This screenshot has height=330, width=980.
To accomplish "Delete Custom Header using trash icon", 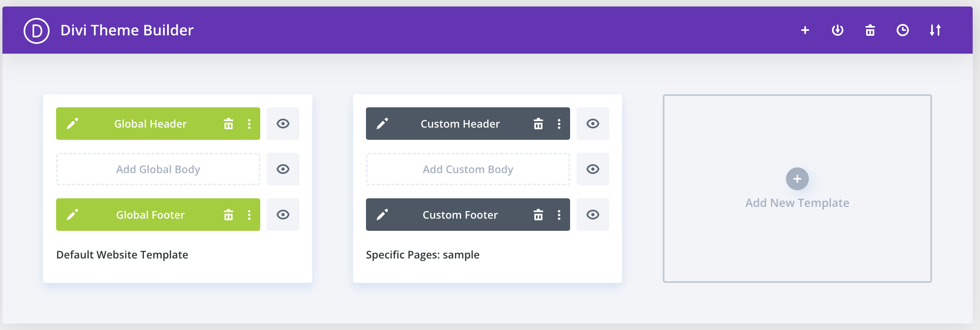I will tap(538, 124).
